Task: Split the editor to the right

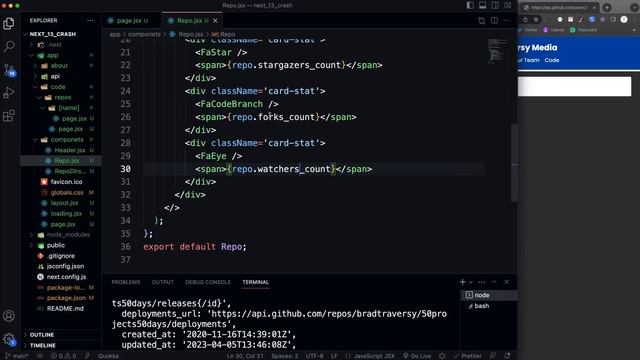Action: point(494,20)
